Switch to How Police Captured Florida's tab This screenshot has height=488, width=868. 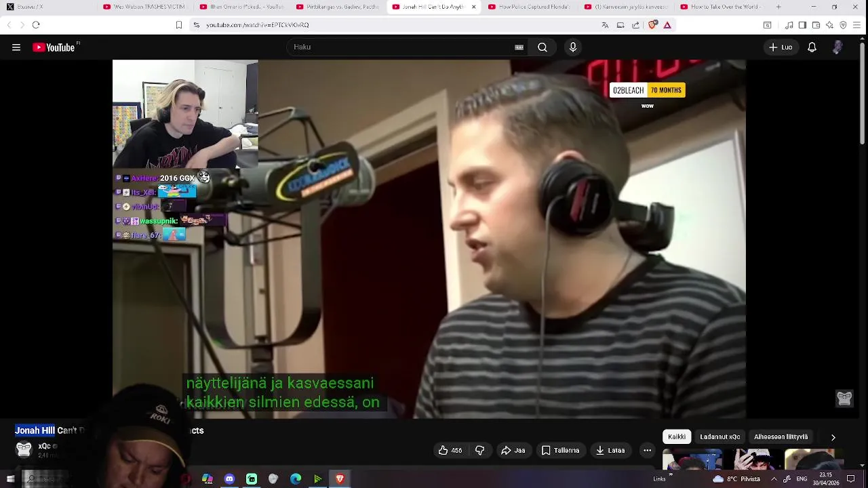coord(531,7)
